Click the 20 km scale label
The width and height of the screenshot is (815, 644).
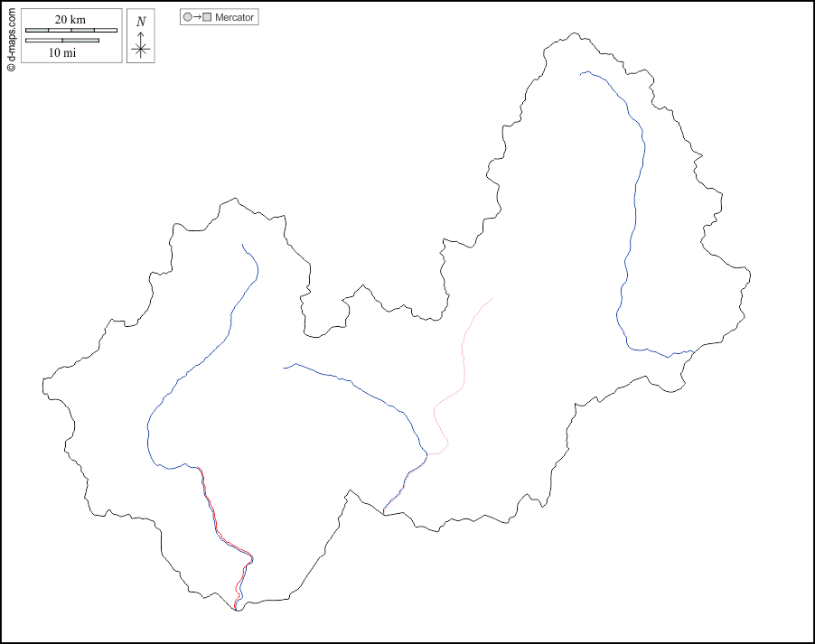point(70,20)
